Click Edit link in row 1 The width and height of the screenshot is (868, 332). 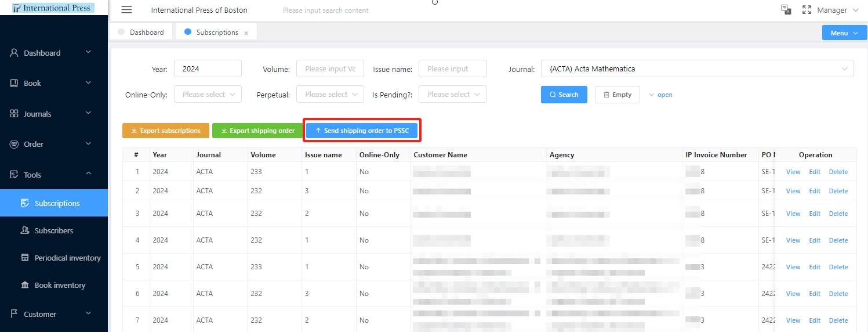[x=815, y=172]
